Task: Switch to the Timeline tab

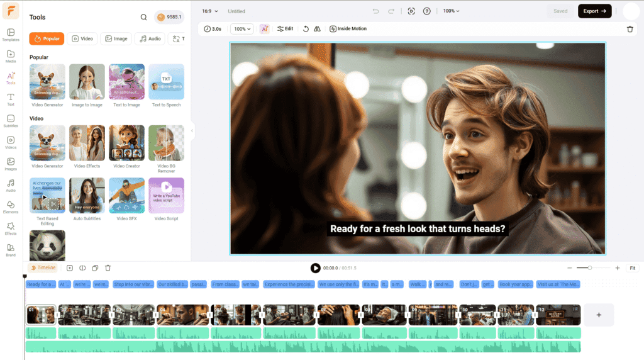Action: point(43,268)
